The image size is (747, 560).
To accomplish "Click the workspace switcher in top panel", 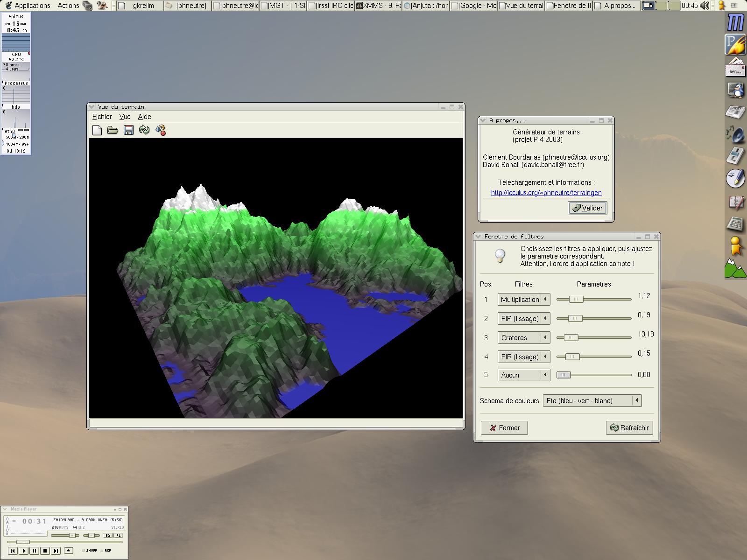I will pyautogui.click(x=660, y=6).
